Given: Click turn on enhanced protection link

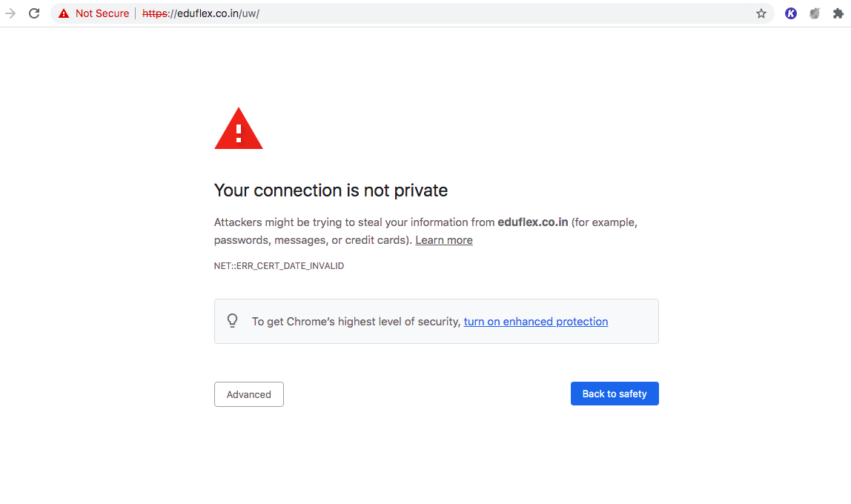Looking at the screenshot, I should pos(535,321).
